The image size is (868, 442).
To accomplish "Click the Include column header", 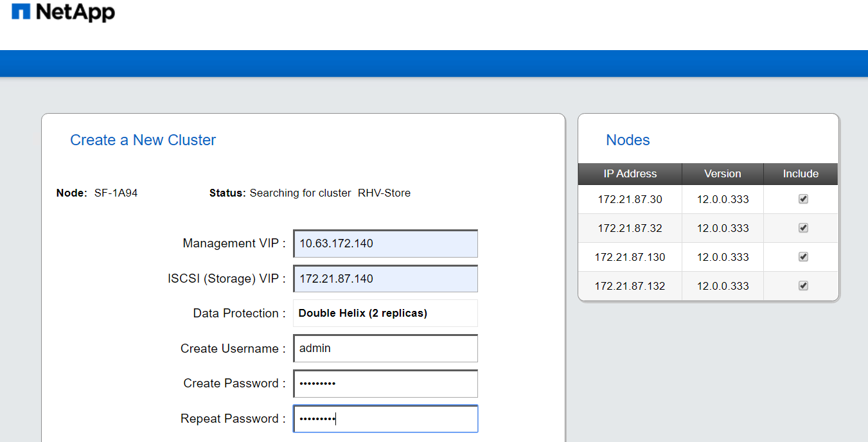I will click(x=801, y=174).
